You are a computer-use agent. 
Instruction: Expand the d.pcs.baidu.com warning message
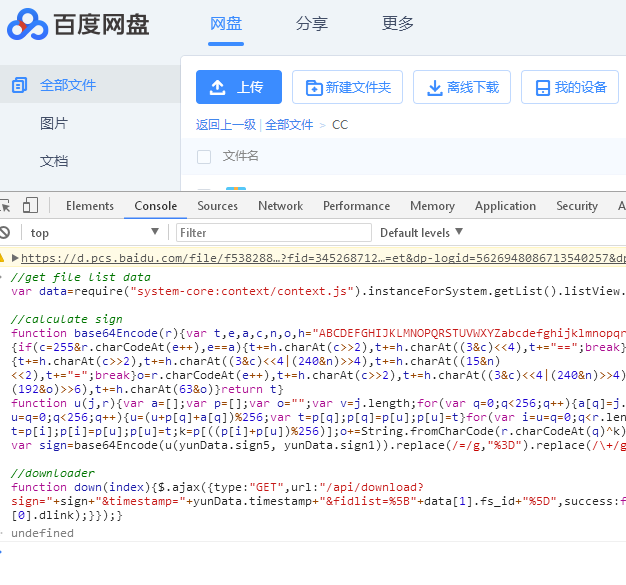click(x=15, y=258)
